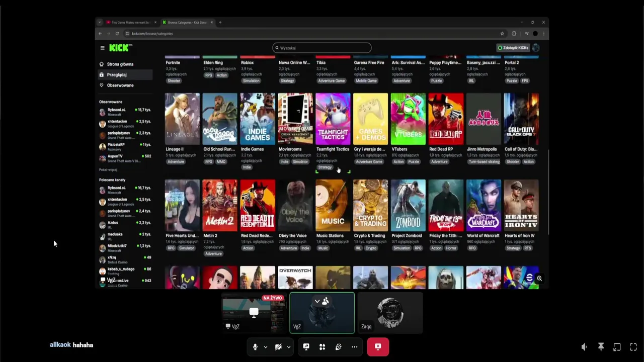Open the Kick hamburger menu icon

(x=102, y=48)
